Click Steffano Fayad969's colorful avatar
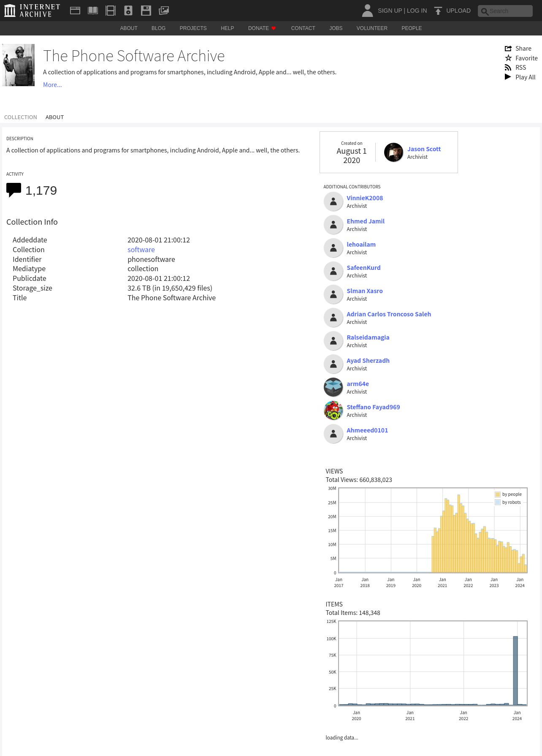Image resolution: width=542 pixels, height=756 pixels. 333,411
